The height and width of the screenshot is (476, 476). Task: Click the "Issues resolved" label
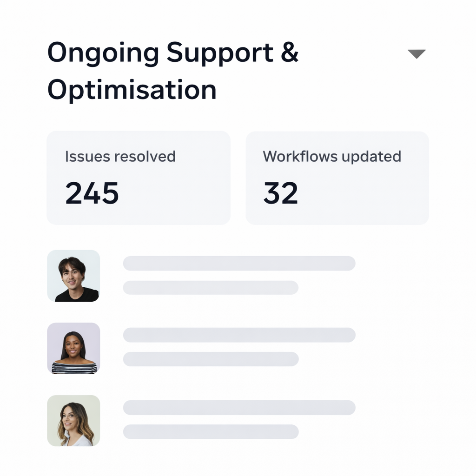click(120, 157)
